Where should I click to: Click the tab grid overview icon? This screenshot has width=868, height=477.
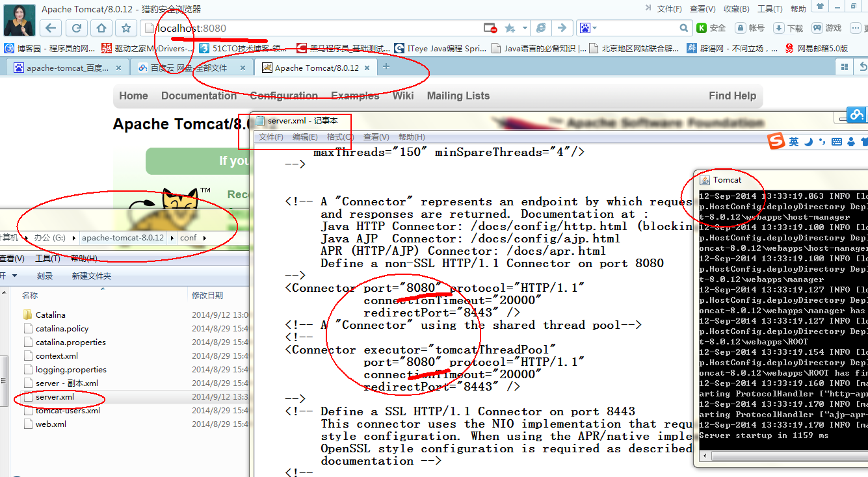point(844,67)
